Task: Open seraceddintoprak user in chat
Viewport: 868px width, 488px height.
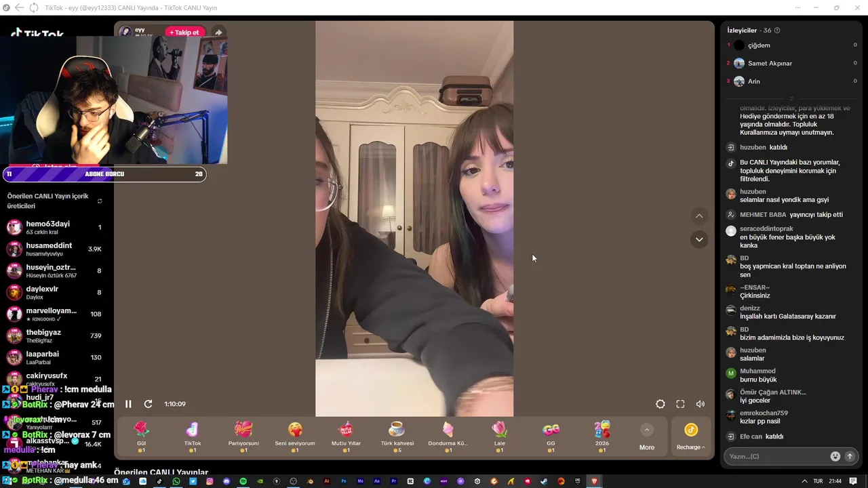Action: [x=766, y=229]
